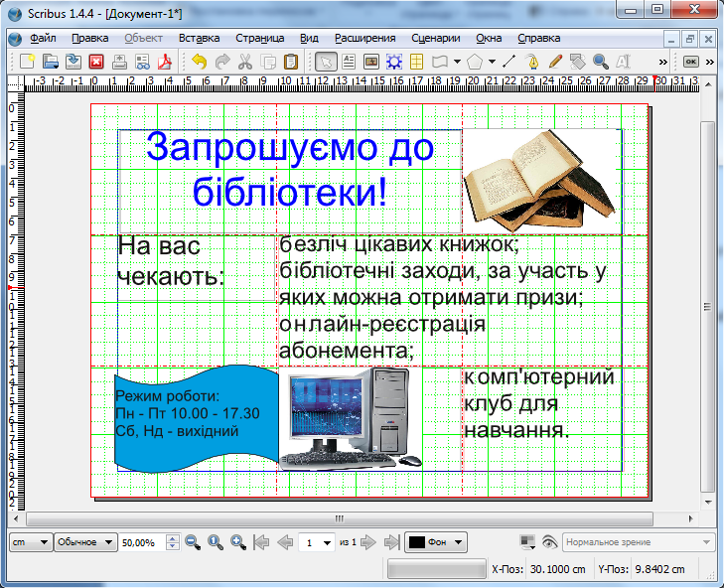The width and height of the screenshot is (724, 588).
Task: Open the 'Вставка' menu
Action: (199, 38)
